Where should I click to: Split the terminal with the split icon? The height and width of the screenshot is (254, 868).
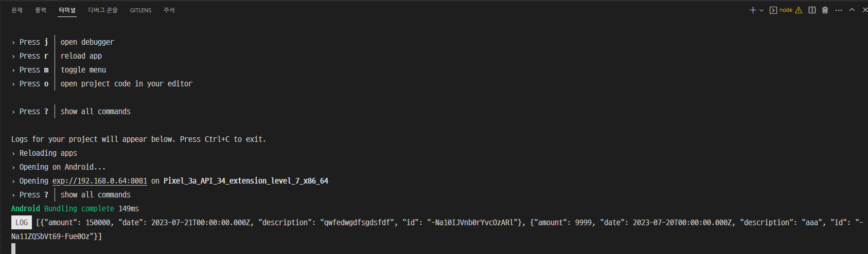point(812,10)
